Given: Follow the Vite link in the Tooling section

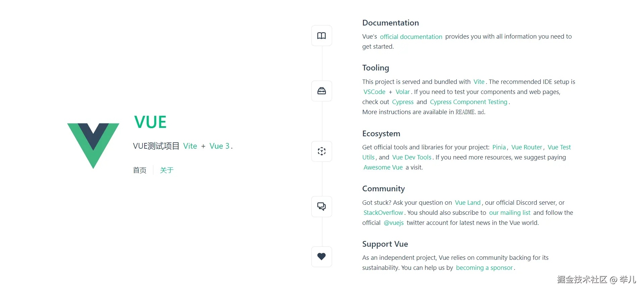Looking at the screenshot, I should (x=479, y=82).
